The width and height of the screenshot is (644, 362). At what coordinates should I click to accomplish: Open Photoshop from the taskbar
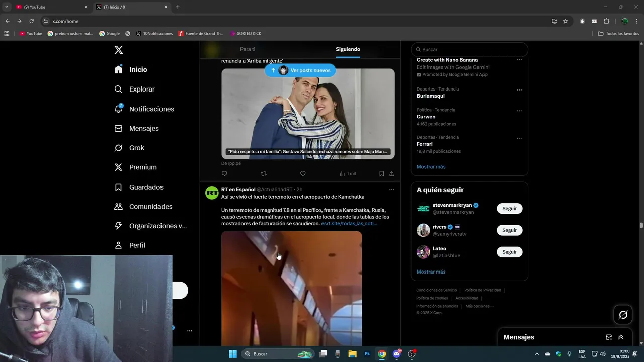tap(367, 354)
